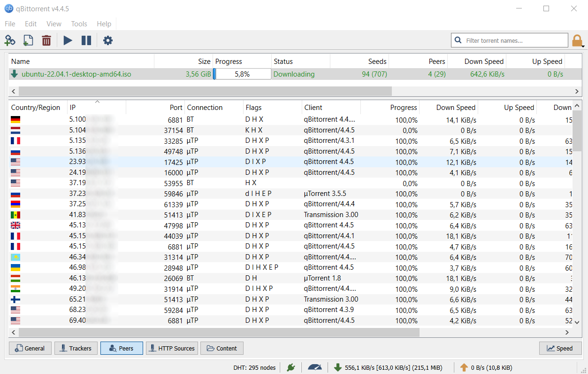Open the File menu
The height and width of the screenshot is (374, 588).
pos(10,23)
